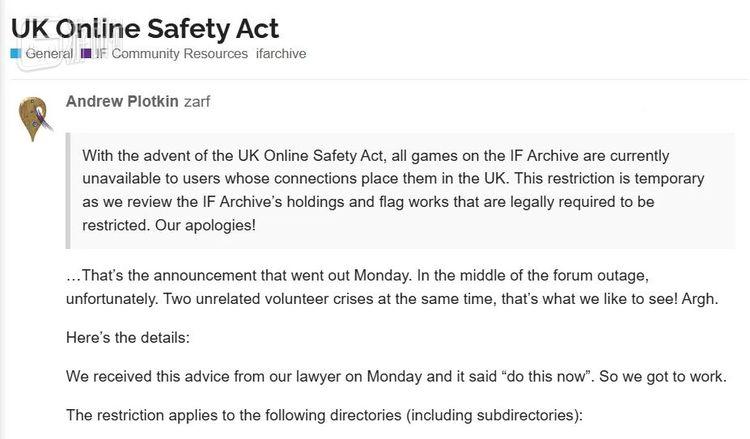
Task: Open Andrew Plotkin's profile name link
Action: click(x=121, y=101)
